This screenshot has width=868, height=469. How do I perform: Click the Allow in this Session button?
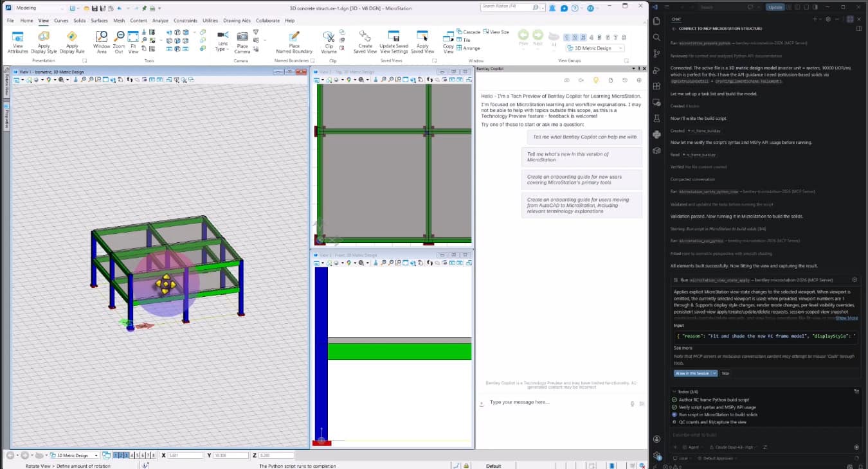tap(692, 373)
